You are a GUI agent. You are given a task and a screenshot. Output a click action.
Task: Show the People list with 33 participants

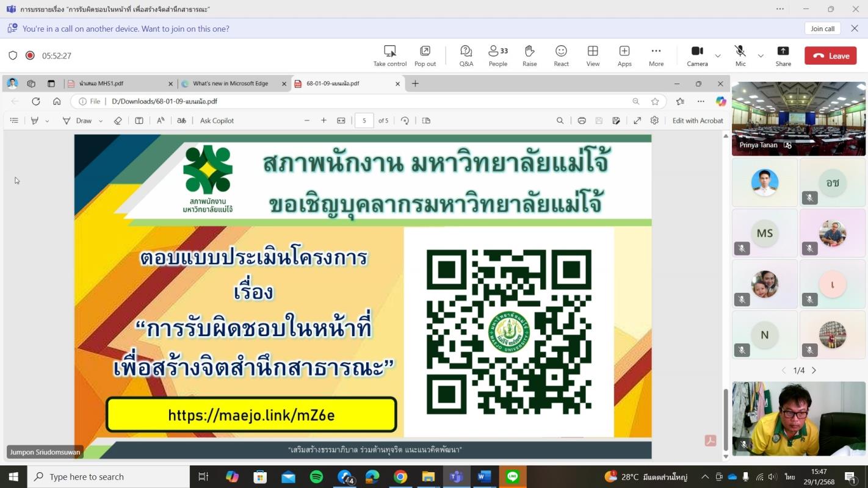[498, 56]
